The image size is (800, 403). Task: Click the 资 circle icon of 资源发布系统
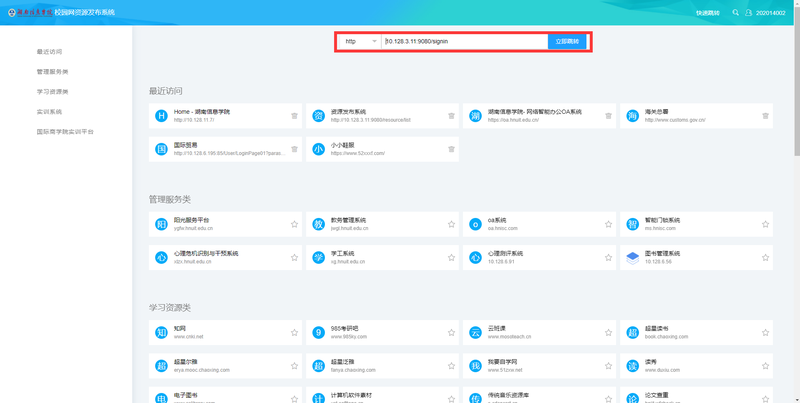pos(318,116)
